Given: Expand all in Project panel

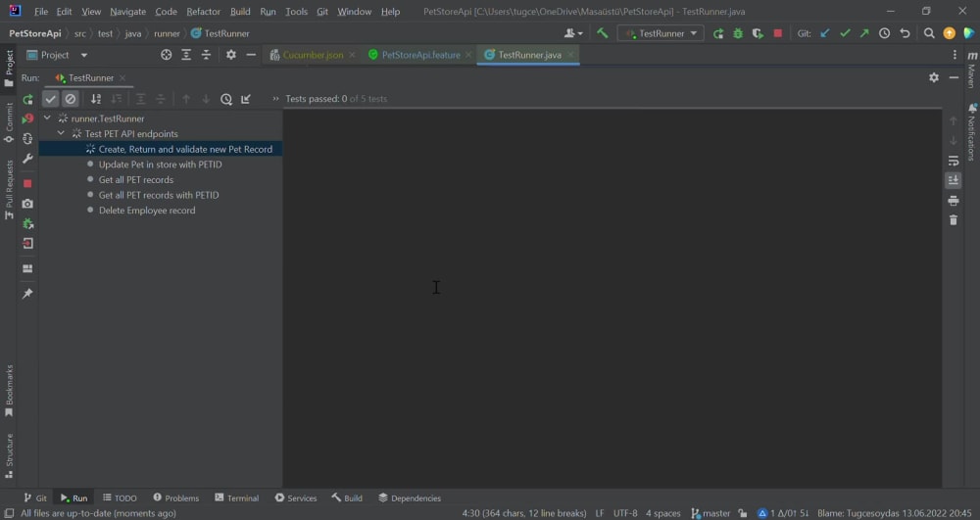Looking at the screenshot, I should click(x=186, y=55).
